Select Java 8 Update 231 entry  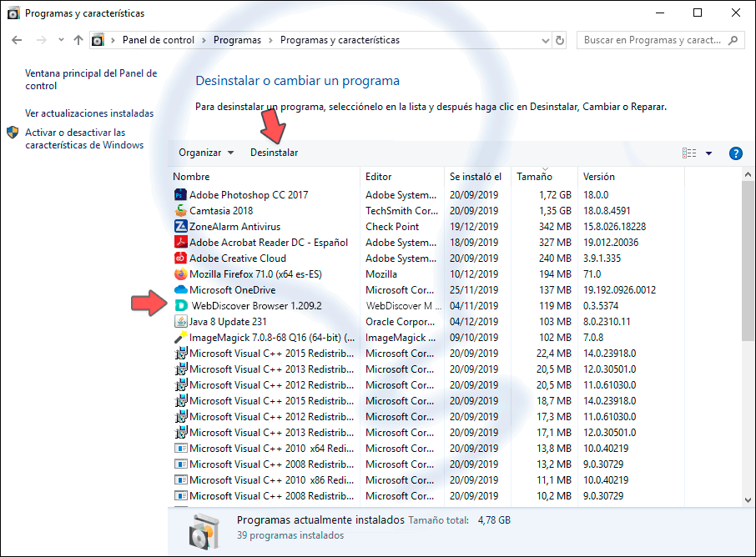pos(228,321)
